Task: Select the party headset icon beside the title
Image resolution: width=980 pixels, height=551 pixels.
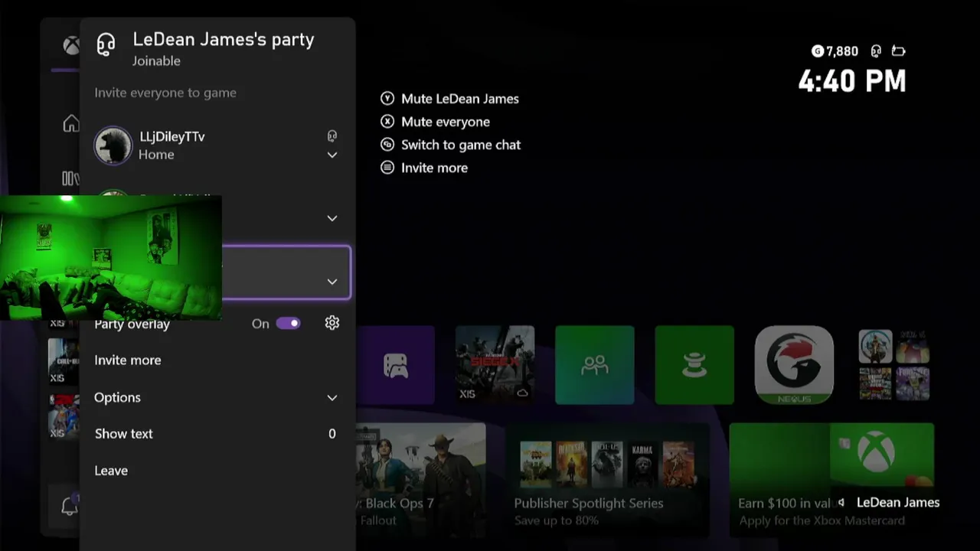Action: (x=106, y=44)
